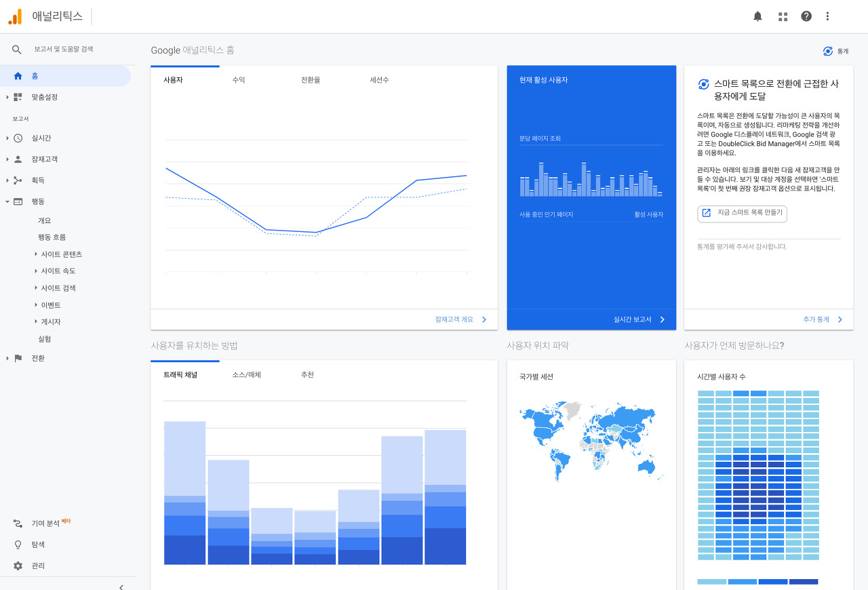The height and width of the screenshot is (590, 868).
Task: Open 실험 report
Action: (x=44, y=338)
